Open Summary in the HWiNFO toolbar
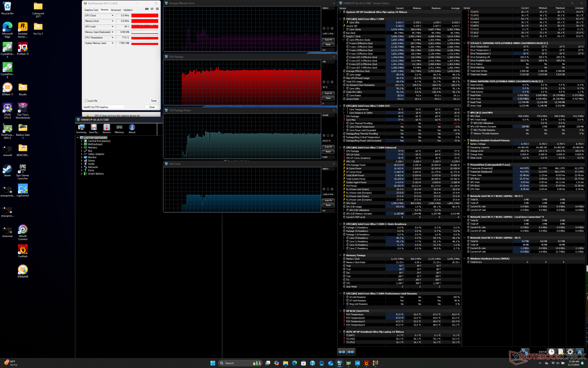 click(81, 129)
